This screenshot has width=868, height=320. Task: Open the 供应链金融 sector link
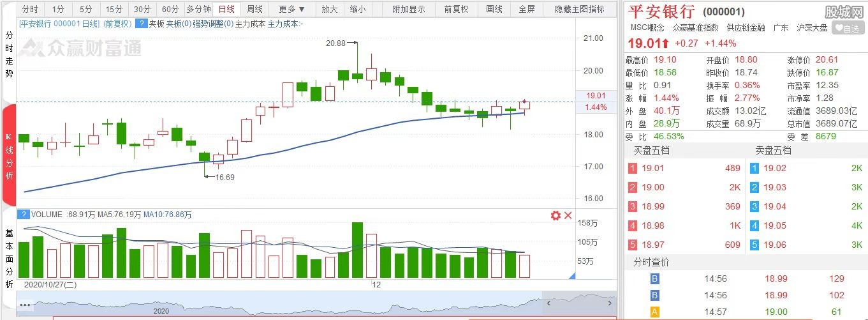pos(746,28)
